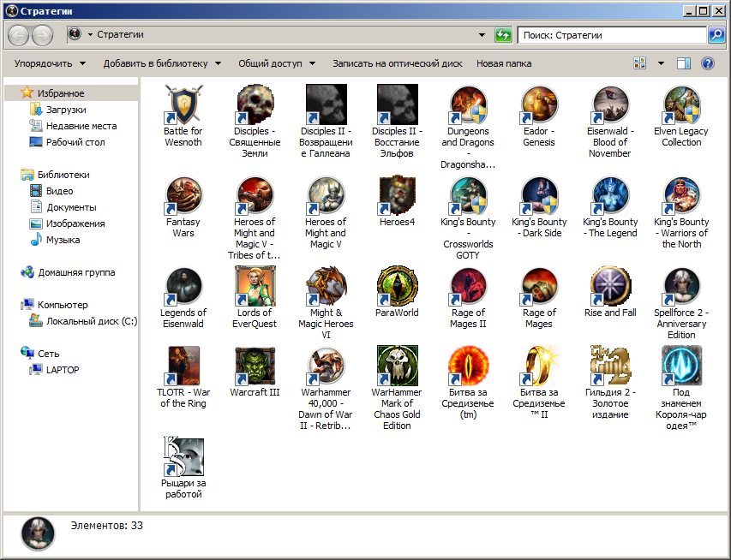
Task: Select WarHammer Mark of Chaos Gold Edition
Action: pyautogui.click(x=397, y=366)
